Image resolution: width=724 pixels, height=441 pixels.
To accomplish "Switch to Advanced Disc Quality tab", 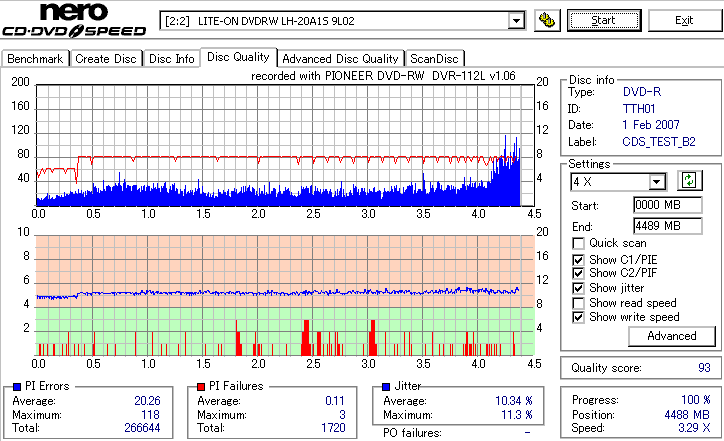I will coord(340,59).
